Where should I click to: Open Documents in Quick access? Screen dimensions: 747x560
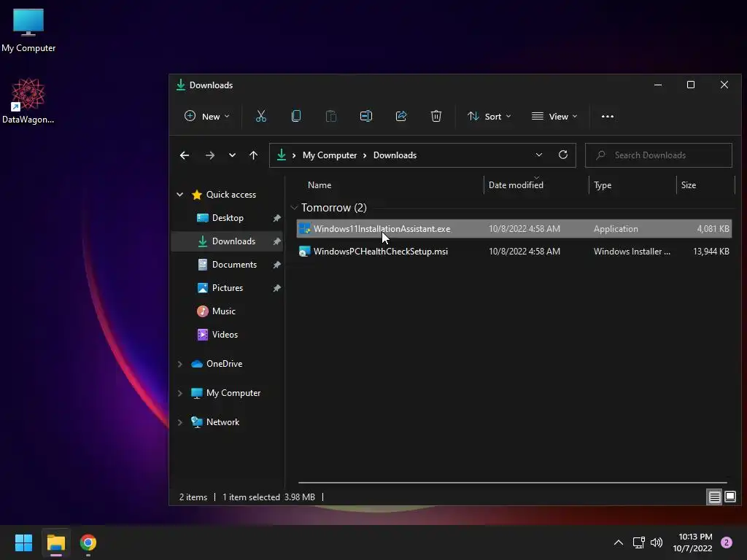click(x=234, y=264)
